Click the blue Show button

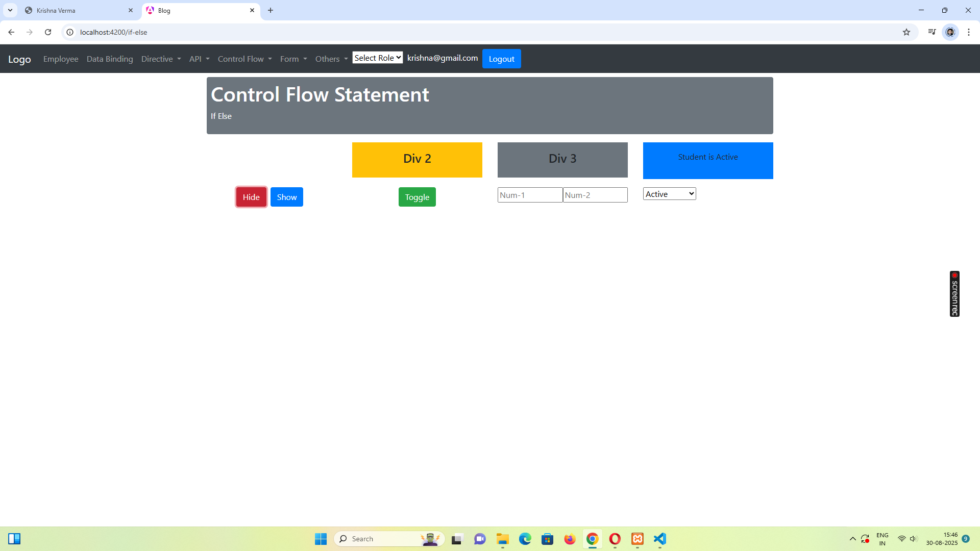[287, 197]
